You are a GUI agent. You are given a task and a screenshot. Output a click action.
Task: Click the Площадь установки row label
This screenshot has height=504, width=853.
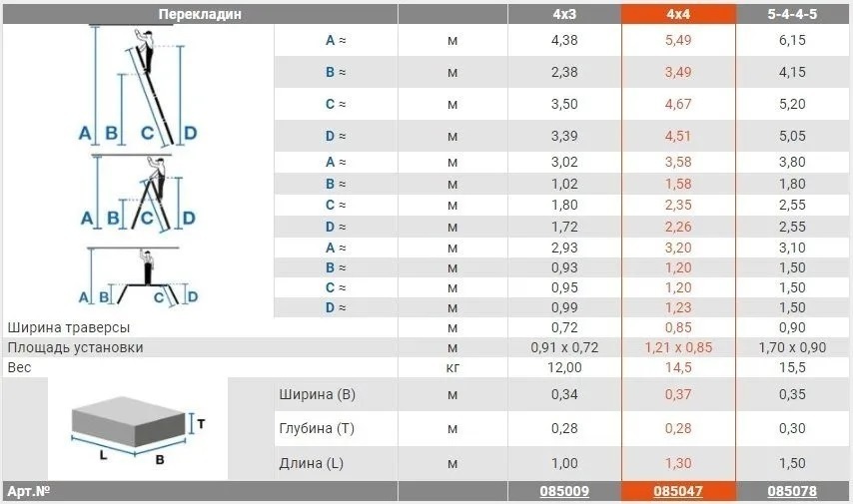pos(75,347)
